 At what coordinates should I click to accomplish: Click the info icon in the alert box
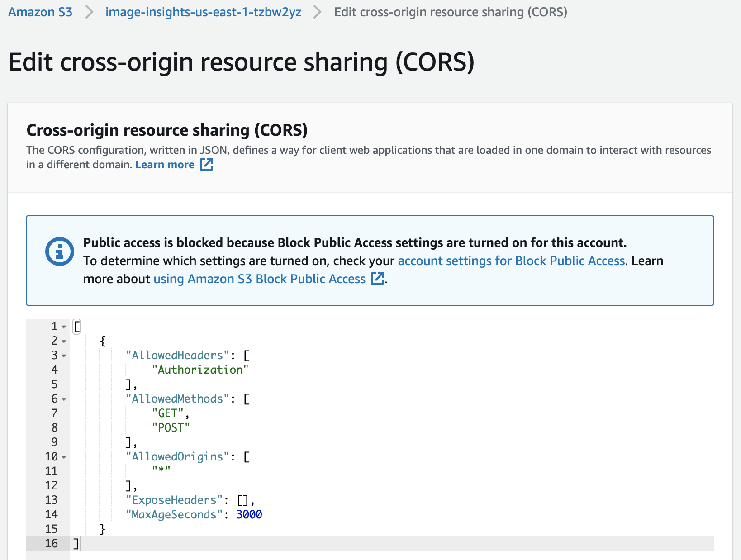(x=60, y=252)
